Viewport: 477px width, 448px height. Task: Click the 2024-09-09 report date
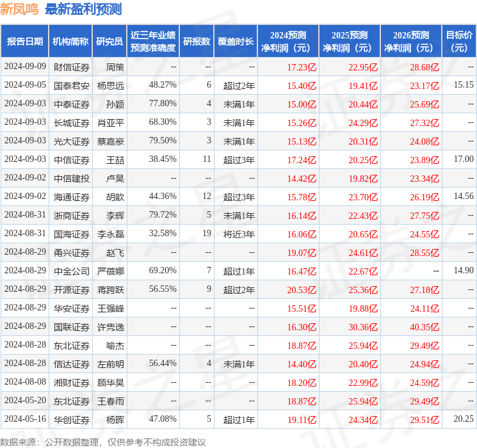point(25,66)
